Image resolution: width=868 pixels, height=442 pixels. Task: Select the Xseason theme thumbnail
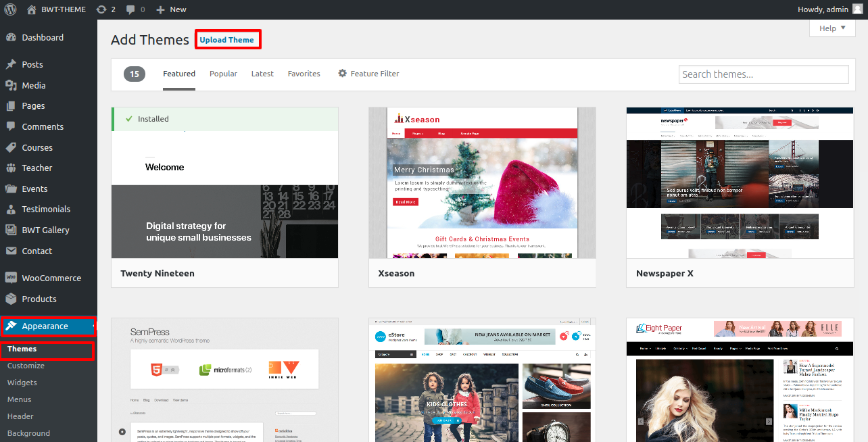[482, 183]
